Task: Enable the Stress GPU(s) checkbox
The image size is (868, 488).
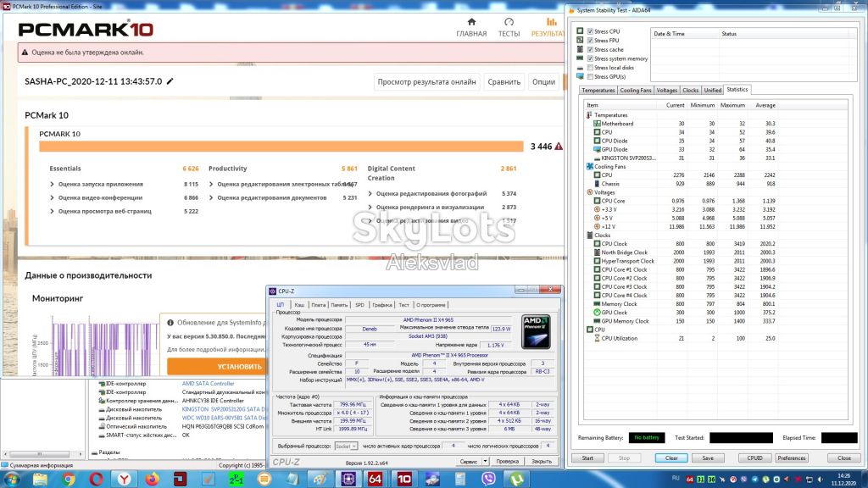Action: pos(590,77)
